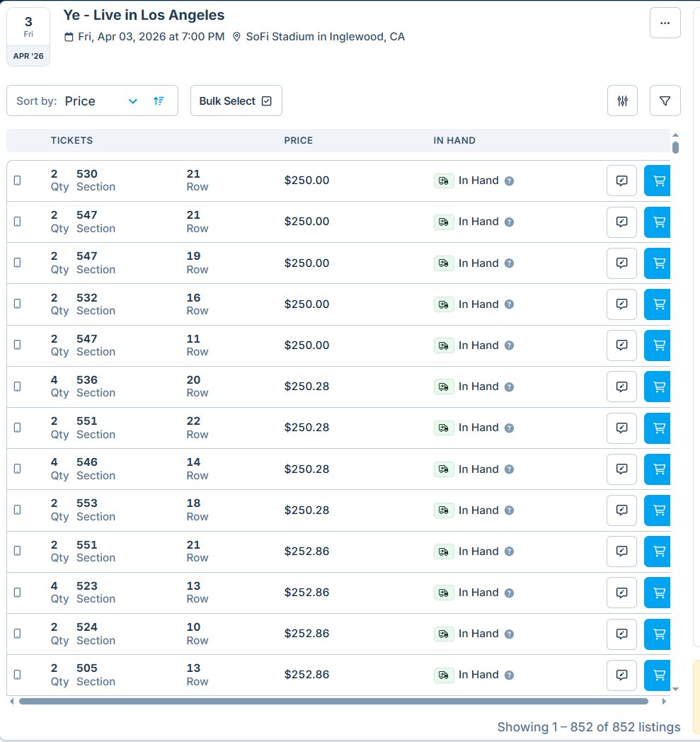Select the Section 530 Row 21 listing checkbox

click(18, 181)
